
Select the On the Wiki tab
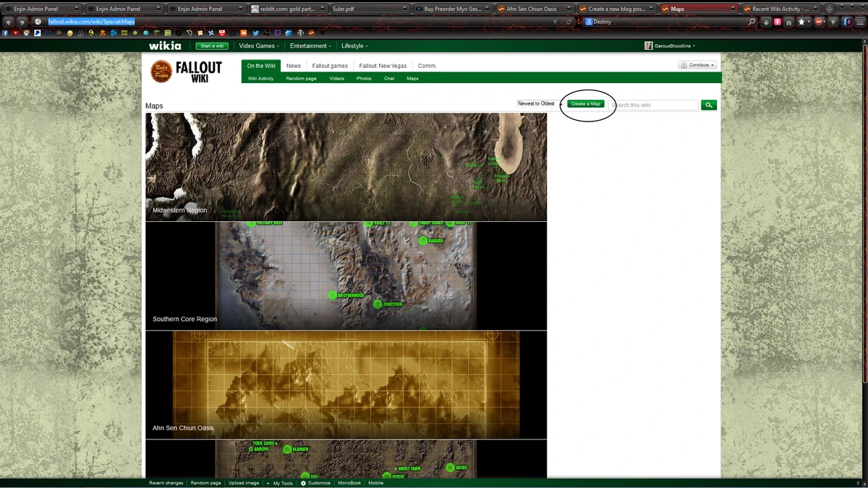coord(260,65)
